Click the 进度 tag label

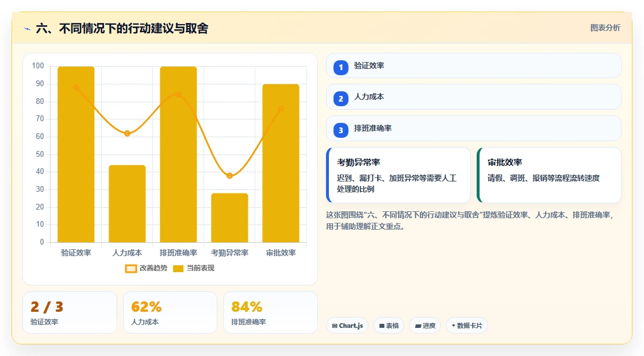click(429, 326)
